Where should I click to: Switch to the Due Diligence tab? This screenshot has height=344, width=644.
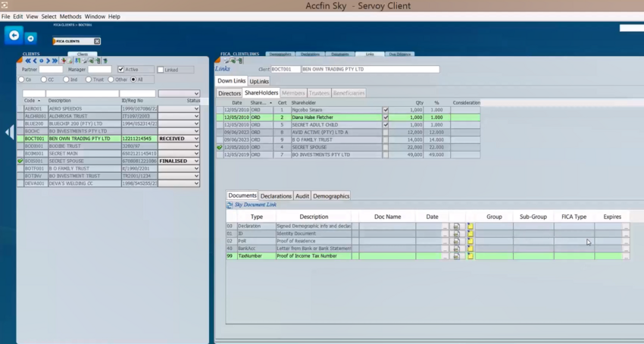pos(400,55)
